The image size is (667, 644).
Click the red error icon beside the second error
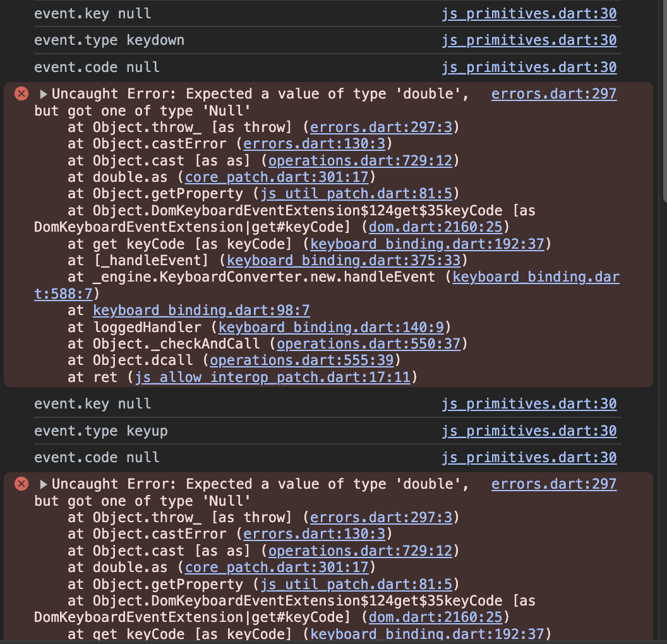click(21, 483)
